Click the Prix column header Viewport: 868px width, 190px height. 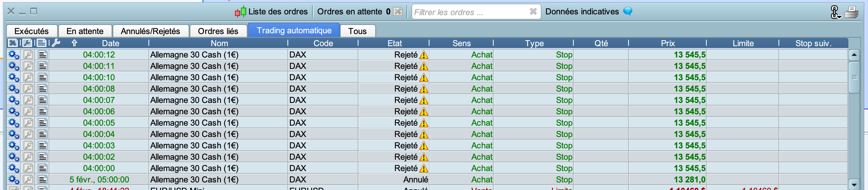[x=667, y=43]
